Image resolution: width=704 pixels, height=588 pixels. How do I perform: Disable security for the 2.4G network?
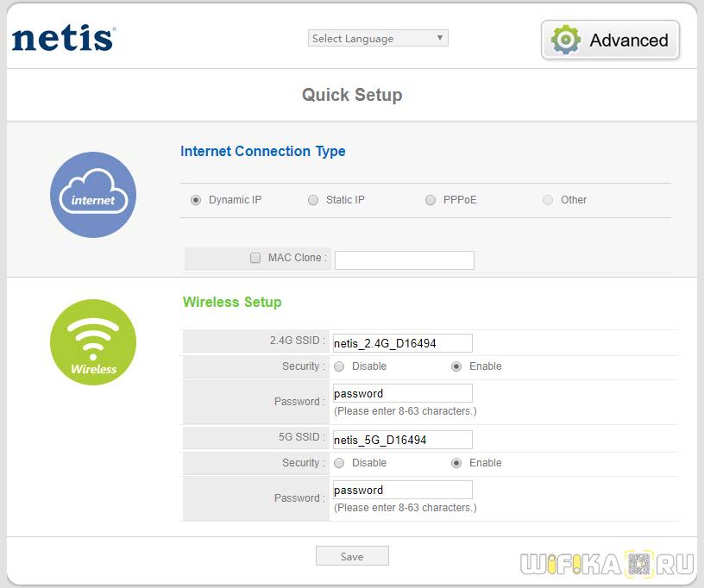[x=339, y=366]
